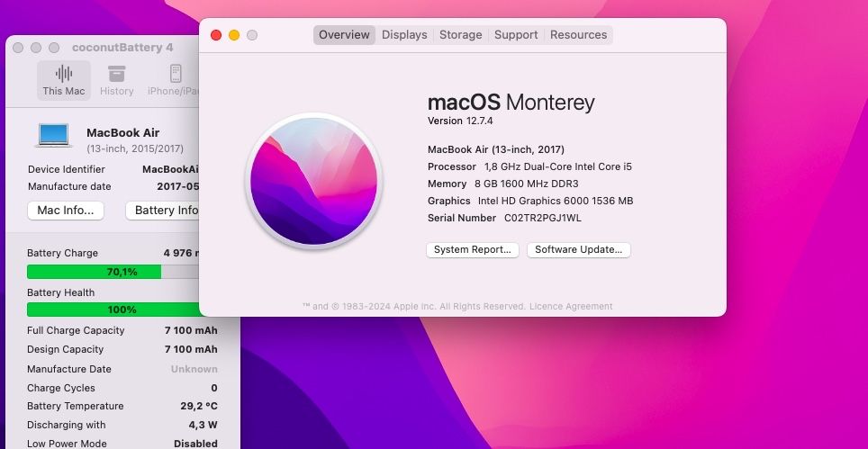Click the Design Capacity 7 100 mAh value
The height and width of the screenshot is (449, 868).
click(x=191, y=349)
